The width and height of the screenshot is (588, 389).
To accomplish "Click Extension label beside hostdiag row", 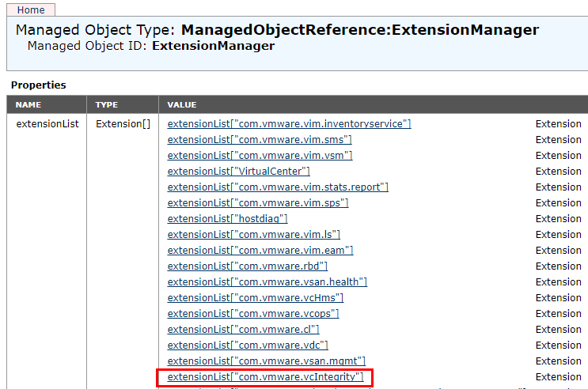I will [559, 218].
